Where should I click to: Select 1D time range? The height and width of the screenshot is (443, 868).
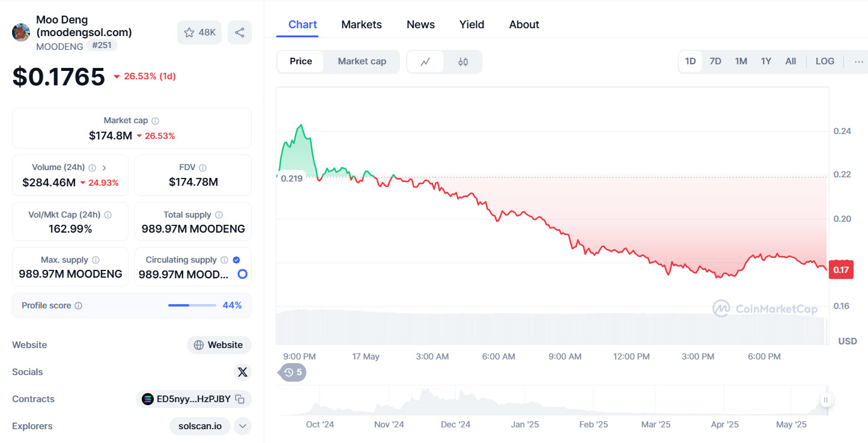(690, 61)
